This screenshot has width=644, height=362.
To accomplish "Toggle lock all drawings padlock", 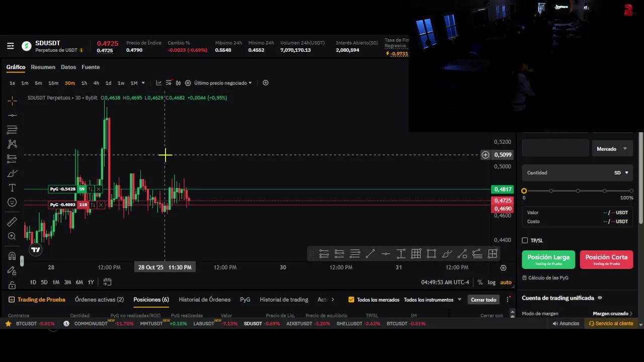I will coord(12,285).
